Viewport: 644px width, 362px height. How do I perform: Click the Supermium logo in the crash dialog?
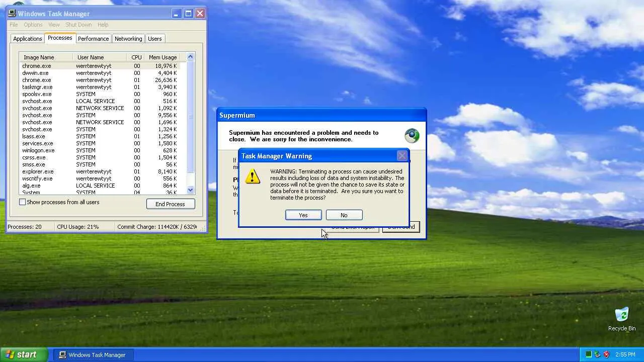point(412,136)
